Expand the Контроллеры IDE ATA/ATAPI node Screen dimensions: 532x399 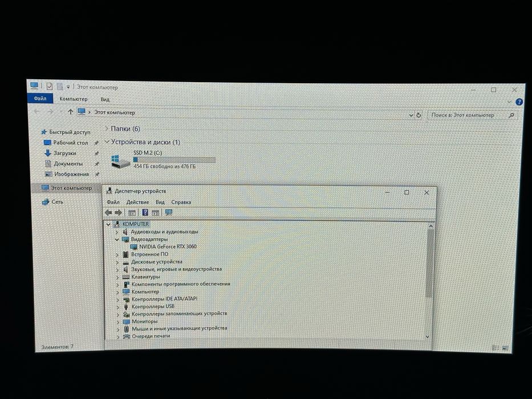[x=117, y=299]
